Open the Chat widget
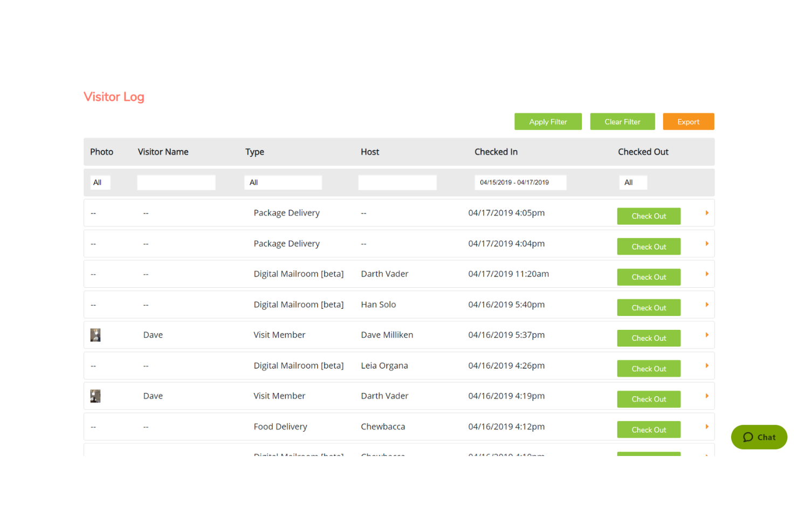Image resolution: width=798 pixels, height=532 pixels. pos(759,437)
